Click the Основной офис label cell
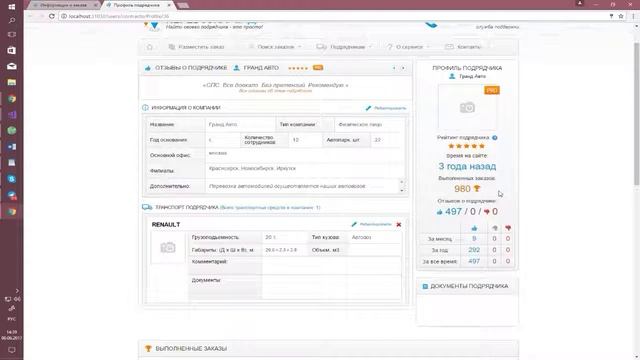 tap(176, 156)
